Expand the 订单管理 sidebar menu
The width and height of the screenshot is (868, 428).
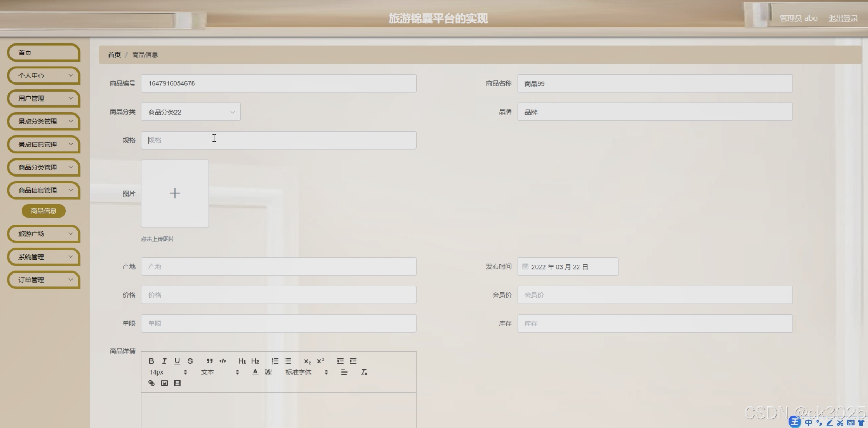click(x=44, y=280)
